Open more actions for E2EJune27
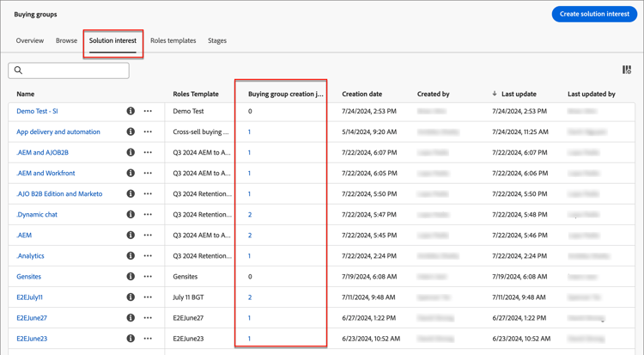This screenshot has height=355, width=644. click(148, 317)
